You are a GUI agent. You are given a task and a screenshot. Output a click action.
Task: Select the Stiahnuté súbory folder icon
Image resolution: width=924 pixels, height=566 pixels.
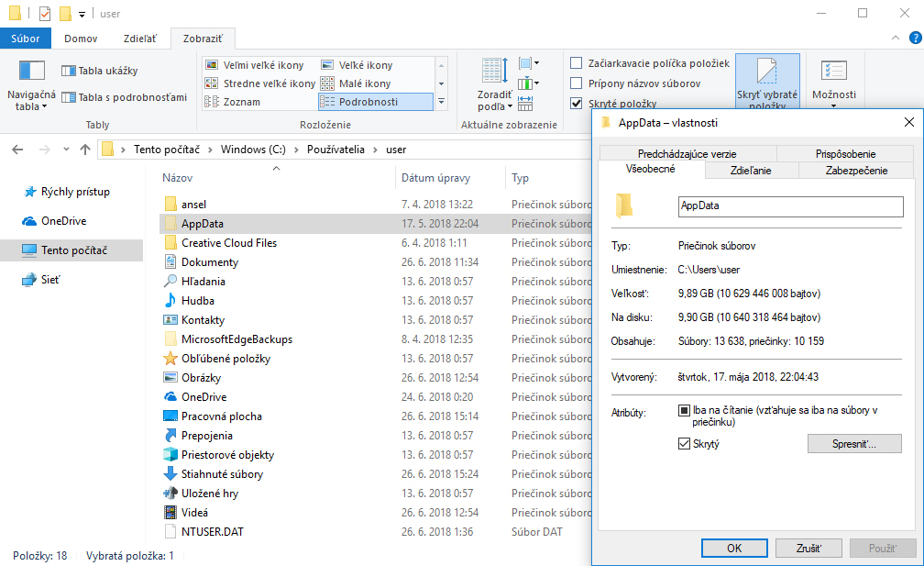170,474
